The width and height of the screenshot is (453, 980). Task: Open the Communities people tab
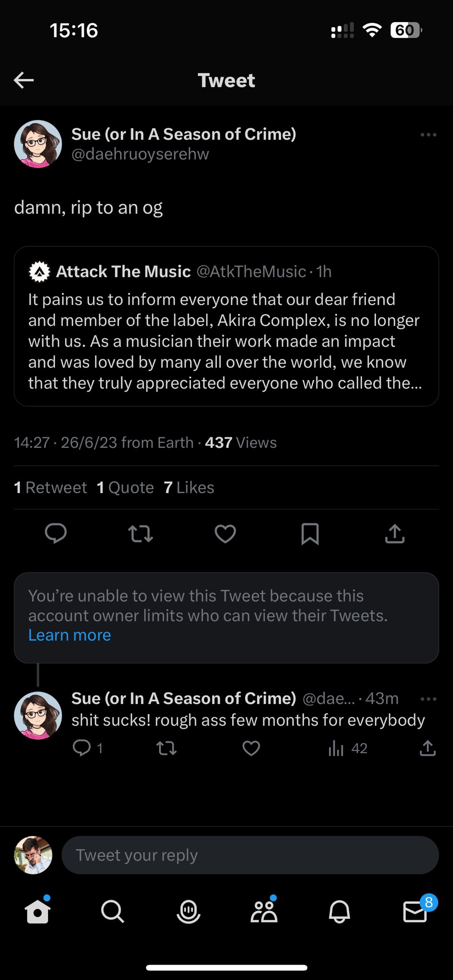(x=264, y=911)
